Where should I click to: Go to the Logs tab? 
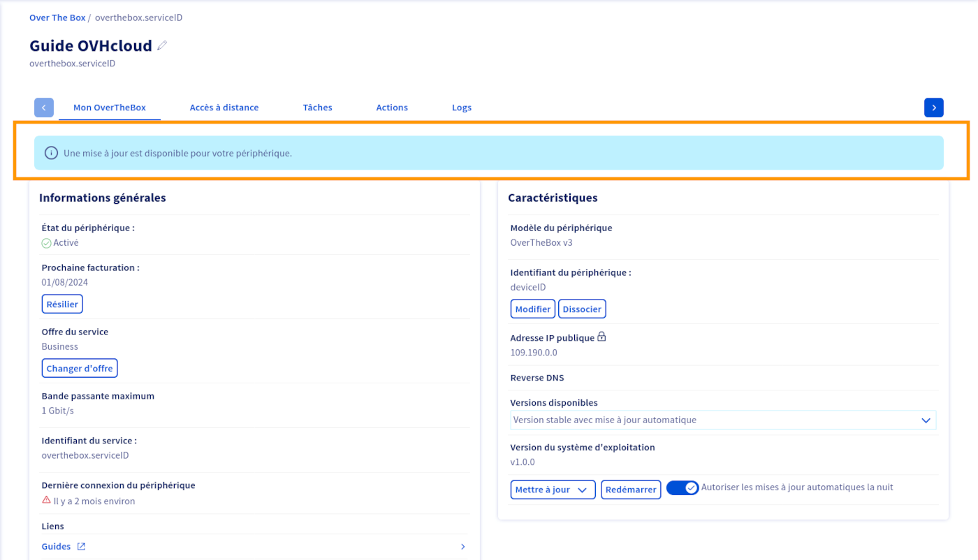(461, 108)
